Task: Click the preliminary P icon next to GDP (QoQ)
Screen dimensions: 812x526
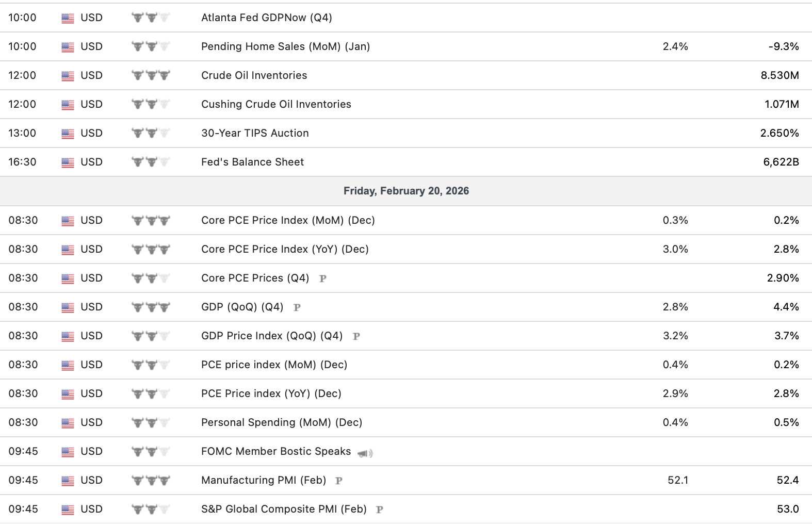Action: [x=297, y=307]
